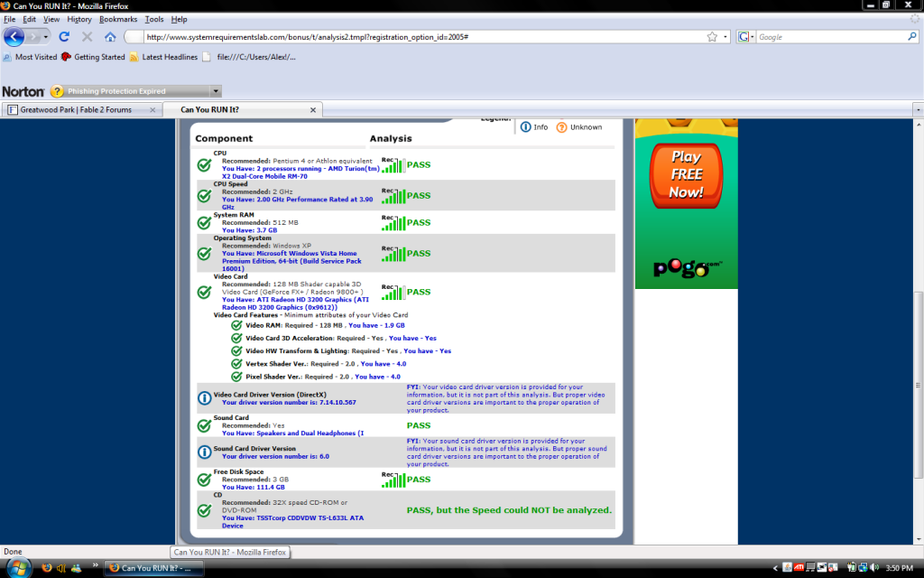Select the Can You RUN It? tab
The width and height of the screenshot is (924, 578).
click(242, 109)
